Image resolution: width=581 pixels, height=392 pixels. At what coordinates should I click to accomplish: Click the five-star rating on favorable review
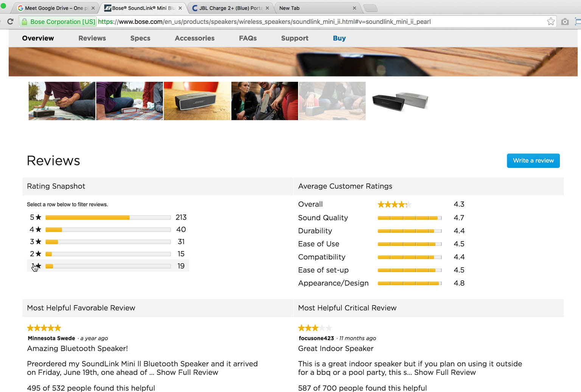[x=44, y=328]
